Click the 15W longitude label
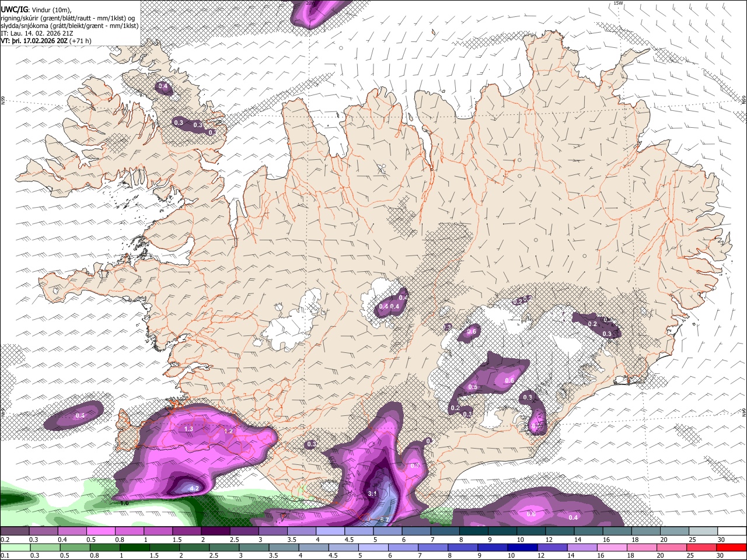This screenshot has width=747, height=560. 618,3
